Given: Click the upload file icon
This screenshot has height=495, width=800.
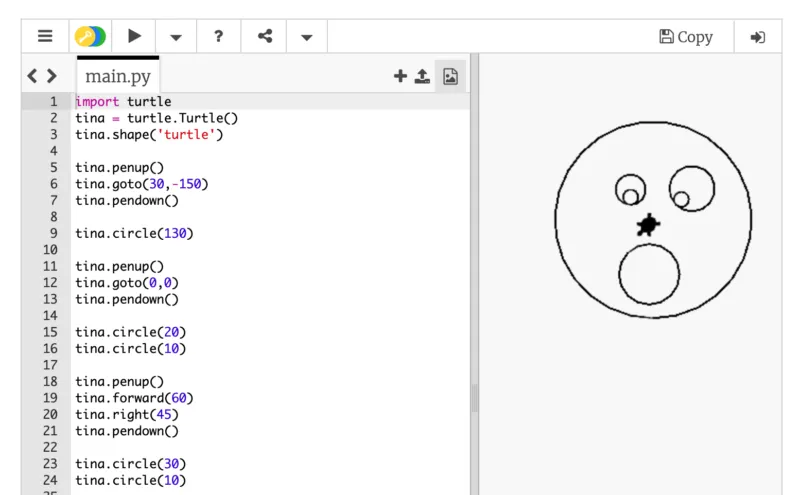Looking at the screenshot, I should [423, 76].
